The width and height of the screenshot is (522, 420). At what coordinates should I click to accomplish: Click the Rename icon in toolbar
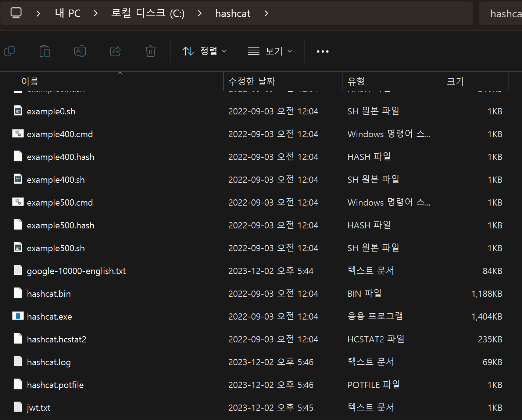(80, 51)
